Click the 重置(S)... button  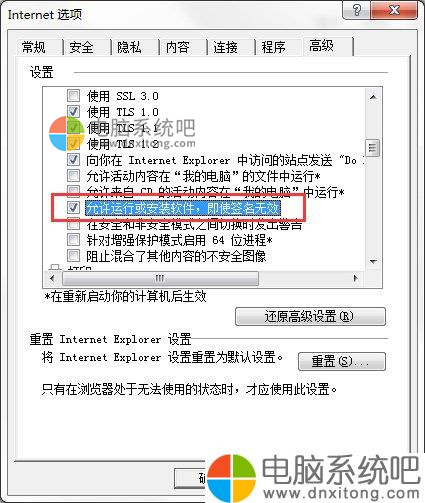point(342,361)
